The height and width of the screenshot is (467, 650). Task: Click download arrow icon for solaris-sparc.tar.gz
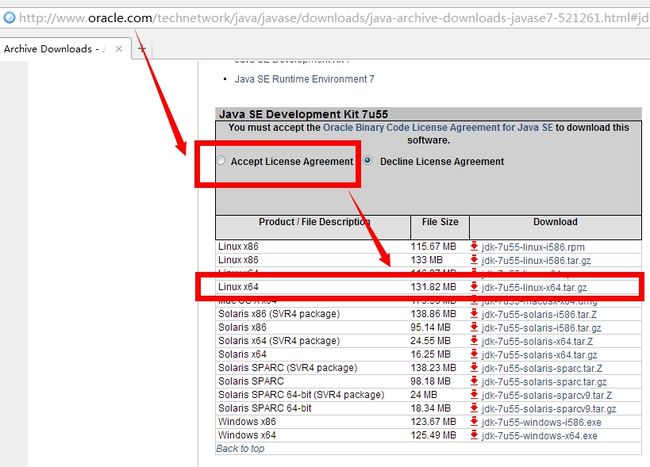click(x=474, y=381)
